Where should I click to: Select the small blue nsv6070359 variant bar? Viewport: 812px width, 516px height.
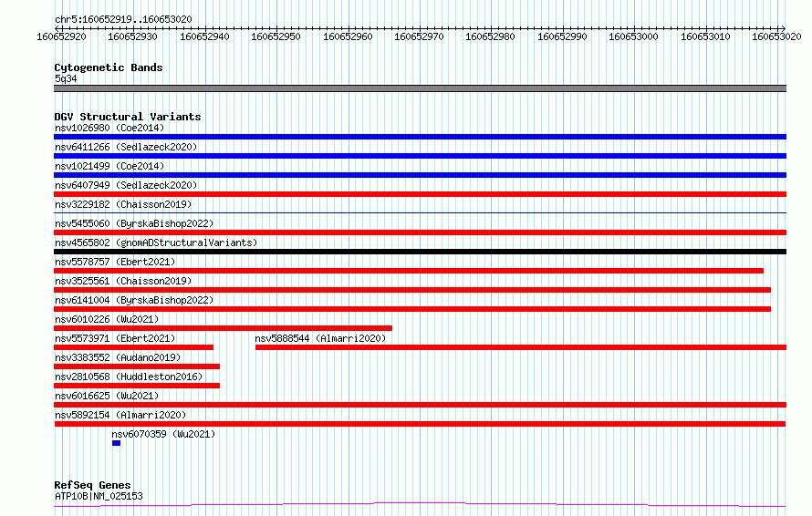tap(117, 443)
